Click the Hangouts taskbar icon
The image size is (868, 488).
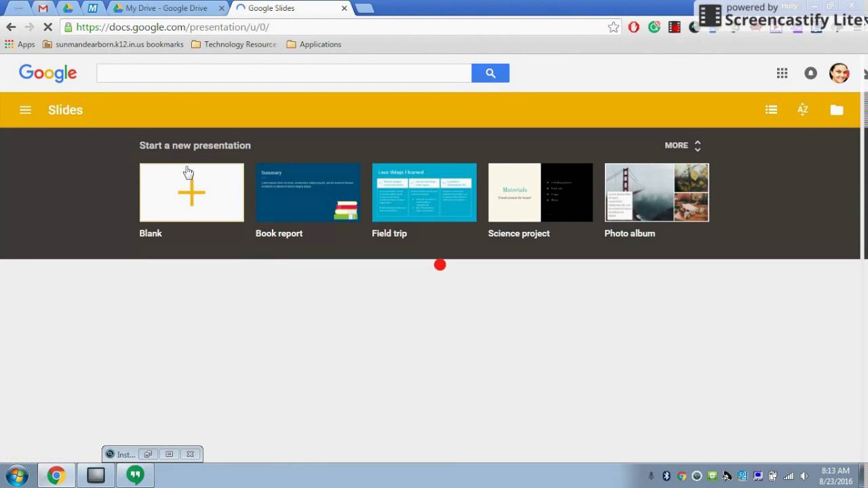click(x=136, y=476)
